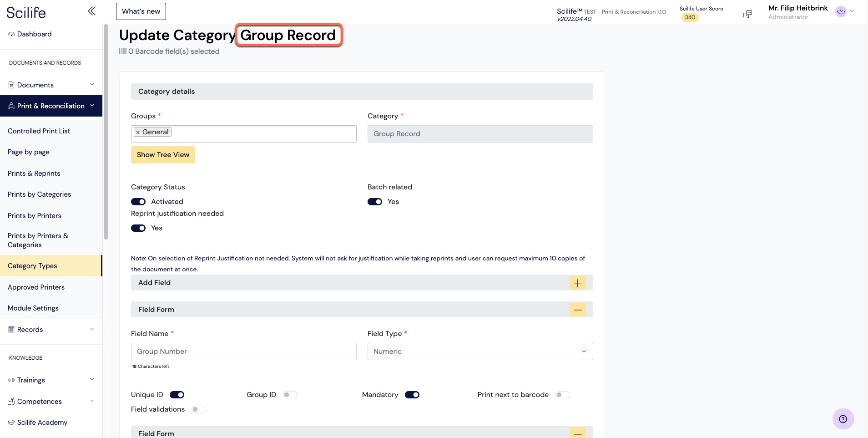Open Controlled Print List page
Viewport: 868px width, 438px height.
pos(39,131)
